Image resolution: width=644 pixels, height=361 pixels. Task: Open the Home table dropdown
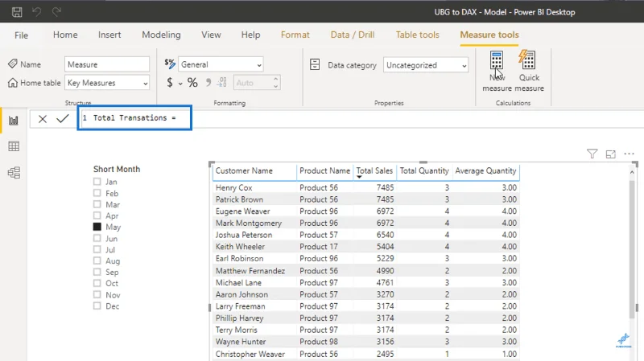click(x=107, y=83)
